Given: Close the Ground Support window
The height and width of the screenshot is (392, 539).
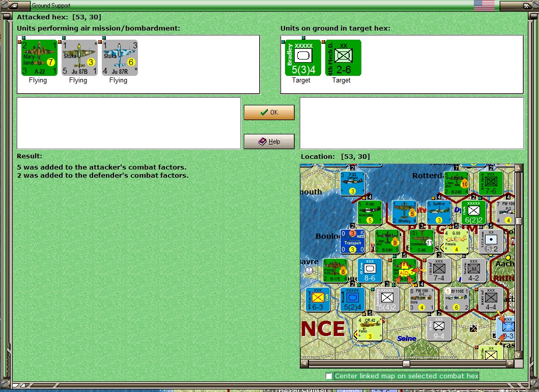Looking at the screenshot, I should [527, 6].
